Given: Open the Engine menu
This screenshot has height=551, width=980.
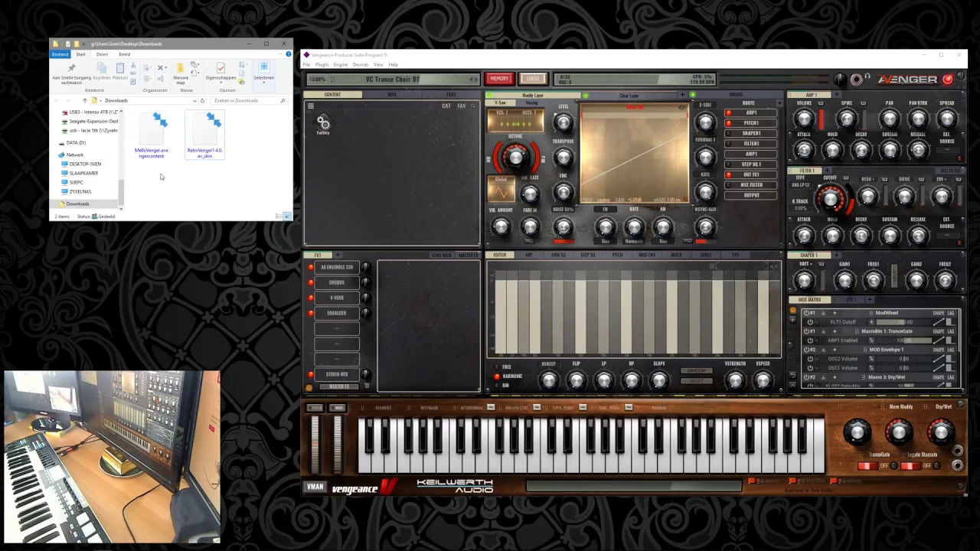Looking at the screenshot, I should tap(340, 64).
